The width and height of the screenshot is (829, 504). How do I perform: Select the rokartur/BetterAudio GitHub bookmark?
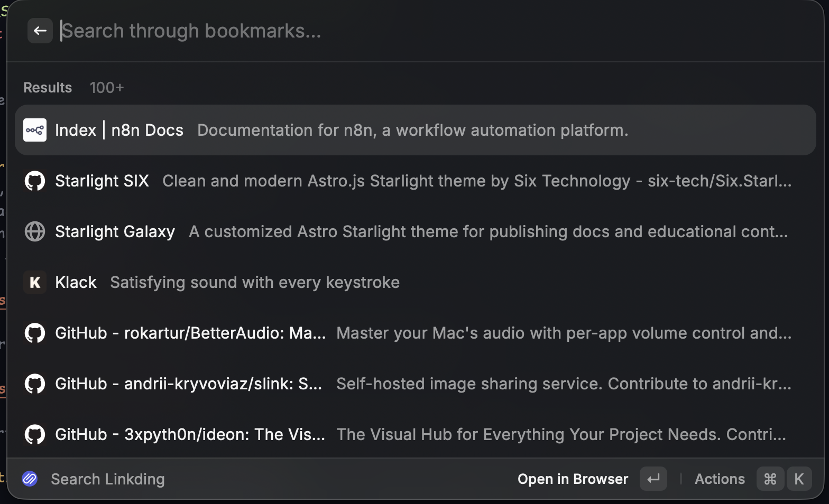pyautogui.click(x=190, y=333)
